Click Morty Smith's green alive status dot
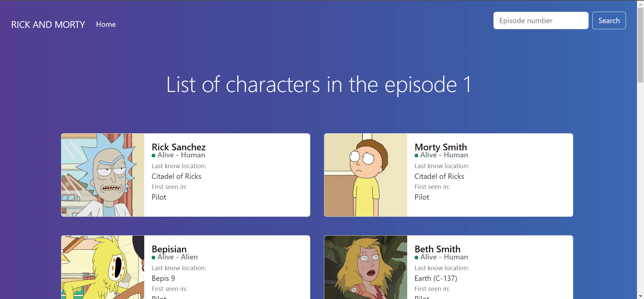Screen dimensions: 644x299 [417, 155]
